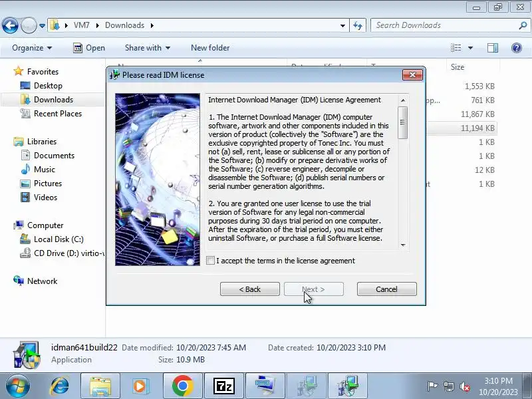Refresh the Downloads folder
Viewport: 532px width, 399px height.
point(358,25)
